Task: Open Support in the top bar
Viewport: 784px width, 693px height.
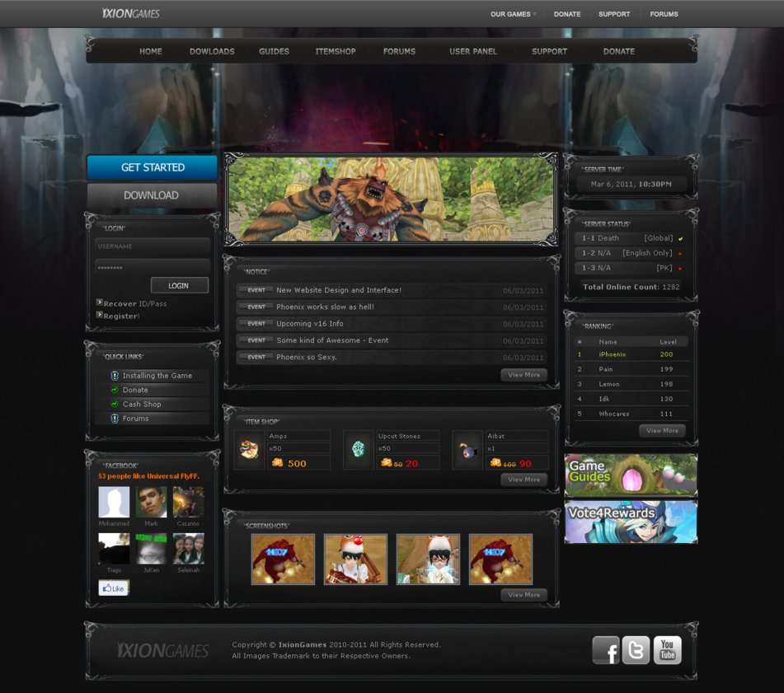Action: pyautogui.click(x=614, y=14)
